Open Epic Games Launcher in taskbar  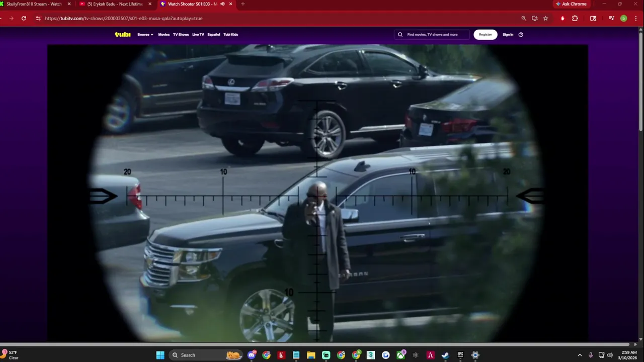pyautogui.click(x=460, y=355)
